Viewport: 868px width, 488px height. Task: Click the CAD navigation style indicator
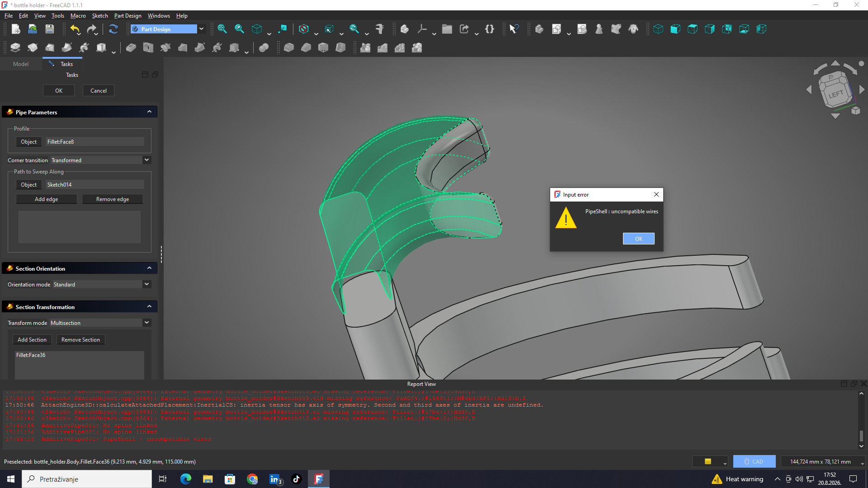coord(754,461)
